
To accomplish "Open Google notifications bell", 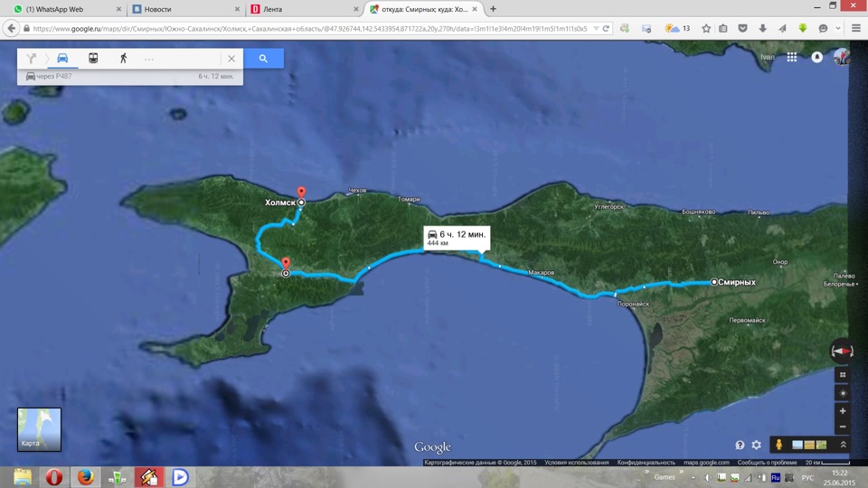I will (817, 57).
